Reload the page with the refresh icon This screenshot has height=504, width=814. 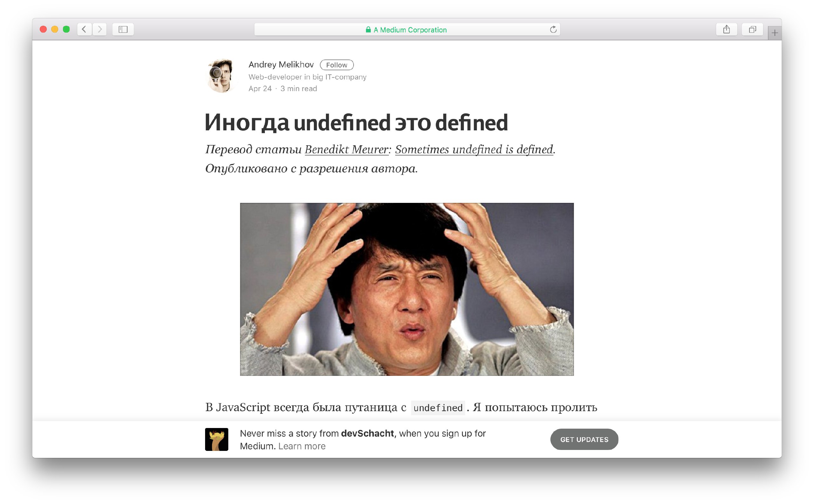[553, 30]
